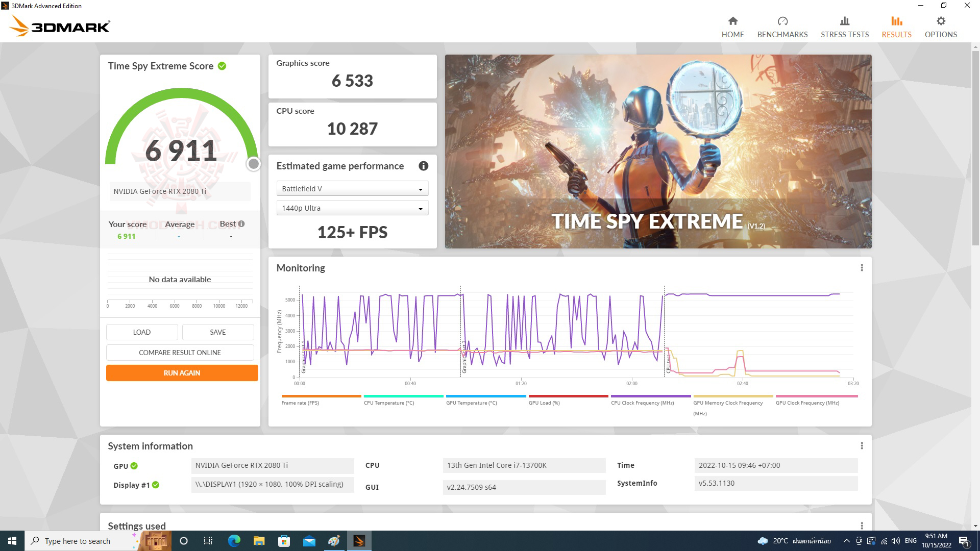The width and height of the screenshot is (980, 551).
Task: Open System information three-dot menu
Action: point(862,446)
